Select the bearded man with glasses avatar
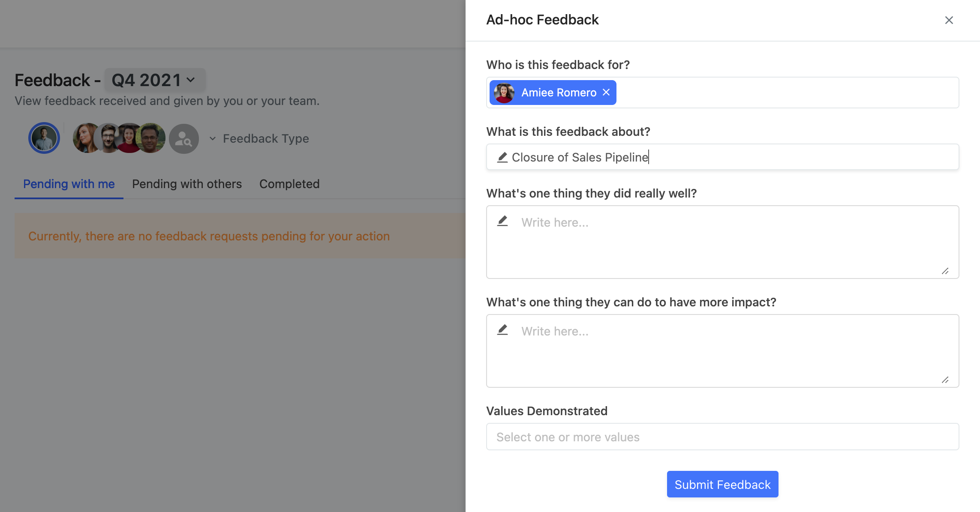 point(107,138)
